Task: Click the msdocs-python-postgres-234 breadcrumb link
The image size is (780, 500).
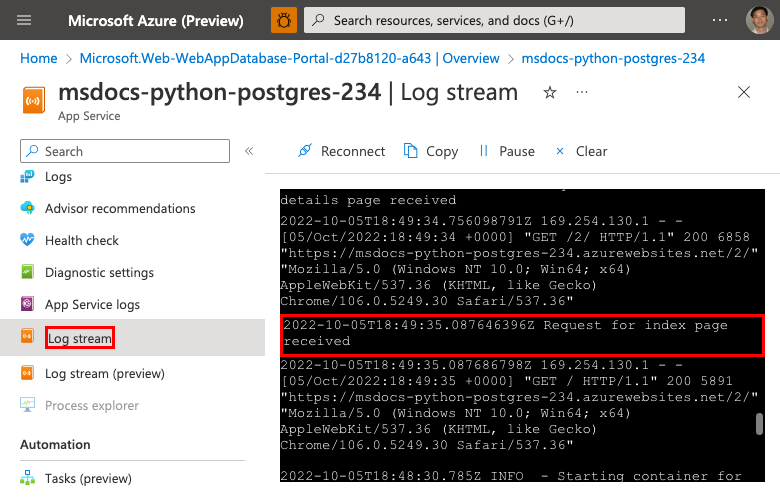Action: (x=613, y=59)
